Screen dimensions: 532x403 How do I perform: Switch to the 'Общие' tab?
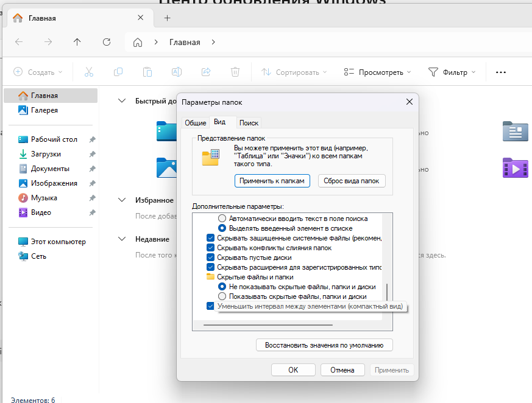[195, 122]
